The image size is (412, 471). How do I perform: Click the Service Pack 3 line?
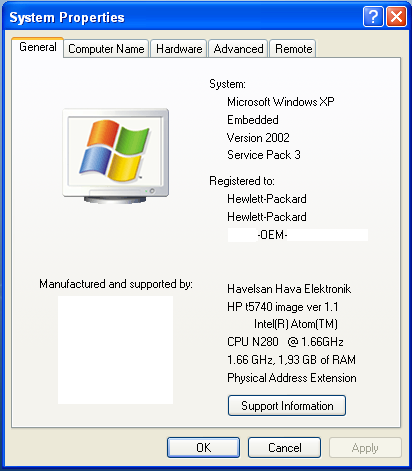(x=264, y=155)
